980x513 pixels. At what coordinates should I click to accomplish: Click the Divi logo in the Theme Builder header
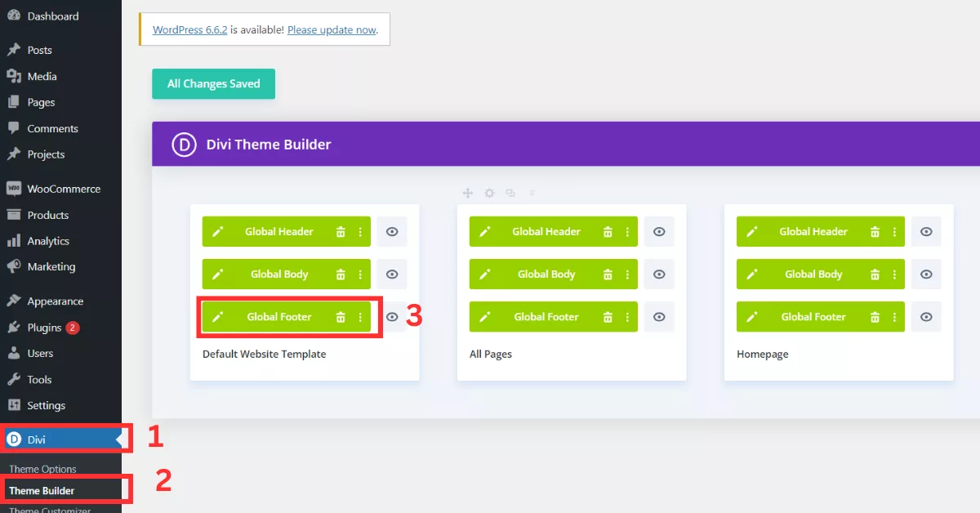pyautogui.click(x=184, y=145)
